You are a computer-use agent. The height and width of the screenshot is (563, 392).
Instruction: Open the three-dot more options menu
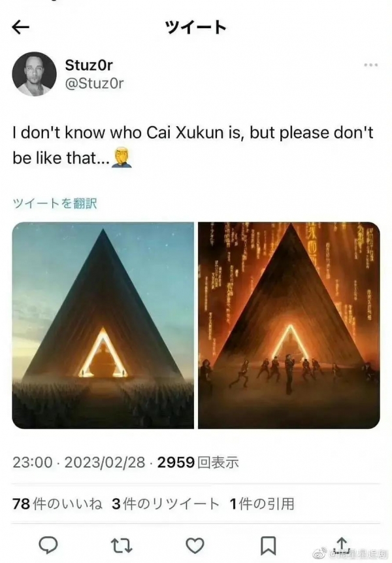point(370,65)
